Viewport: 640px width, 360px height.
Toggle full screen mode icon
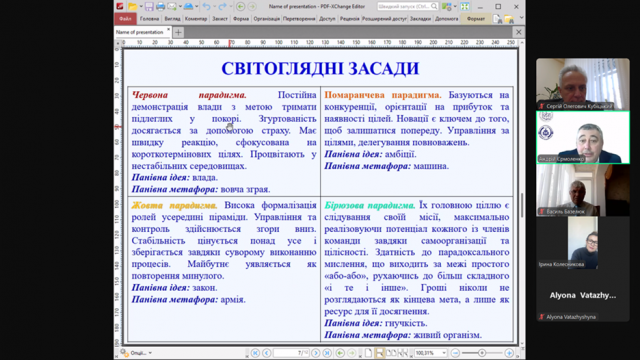(x=464, y=7)
